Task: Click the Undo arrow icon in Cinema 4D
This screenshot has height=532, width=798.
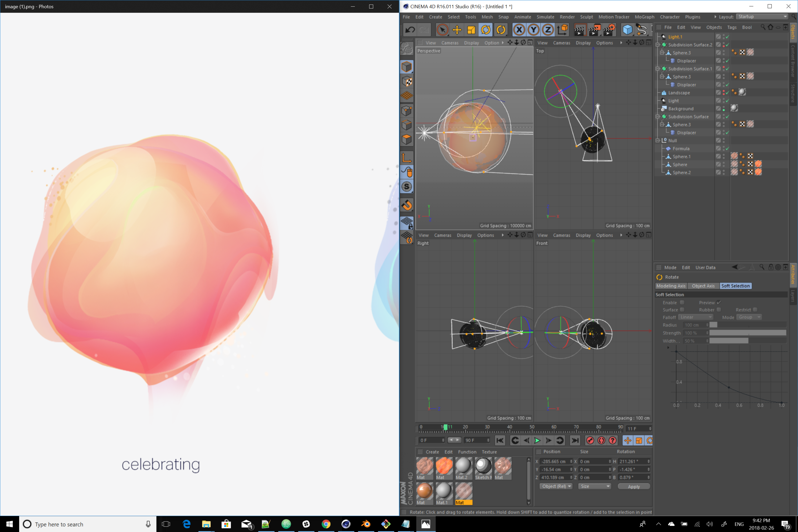Action: [x=410, y=30]
